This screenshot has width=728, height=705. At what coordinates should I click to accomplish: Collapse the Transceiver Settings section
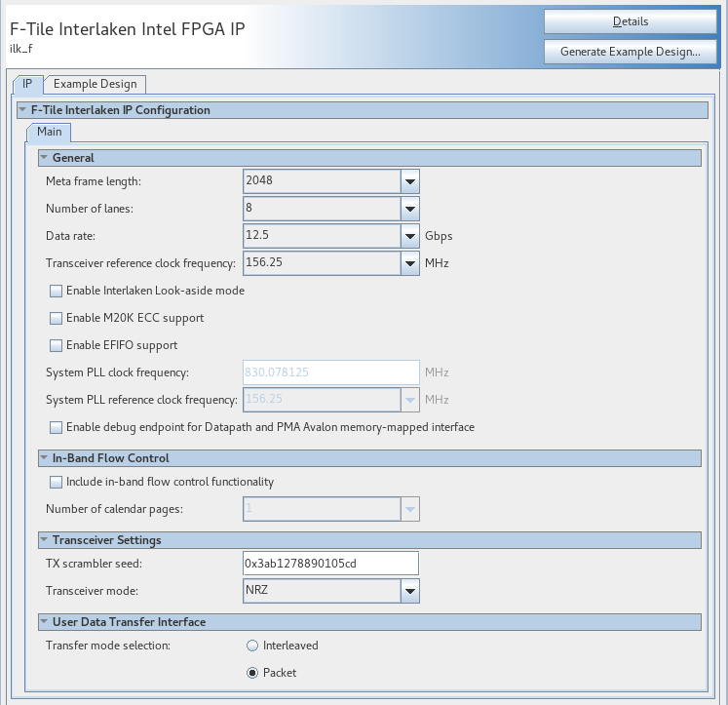point(44,539)
